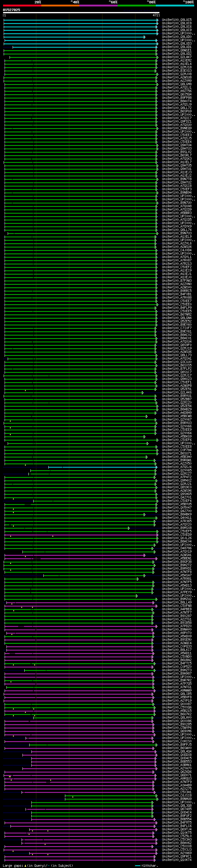The image size is (197, 868).
Task: Click hit UniRef100_A5BCW8
Action: (x=177, y=416)
